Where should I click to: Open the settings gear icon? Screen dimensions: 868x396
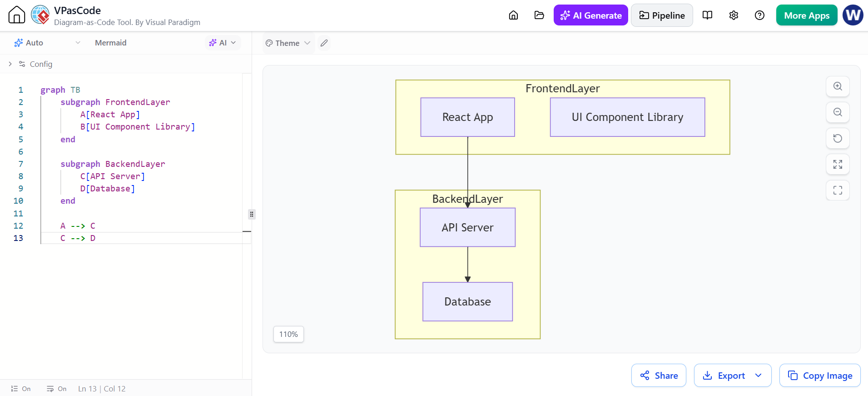click(x=734, y=15)
